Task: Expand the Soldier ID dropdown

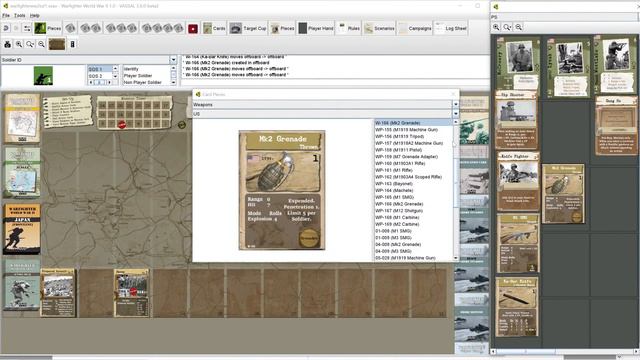Action: click(173, 60)
